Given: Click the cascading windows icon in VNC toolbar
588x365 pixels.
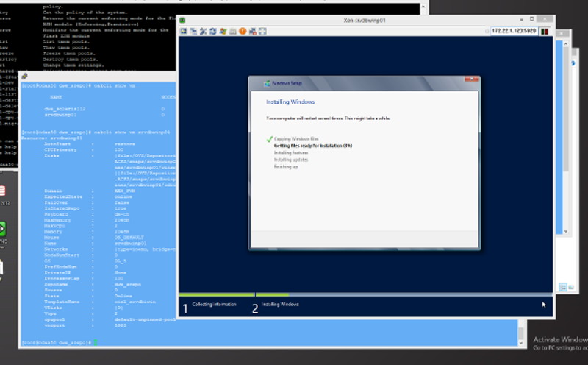Looking at the screenshot, I should point(193,32).
